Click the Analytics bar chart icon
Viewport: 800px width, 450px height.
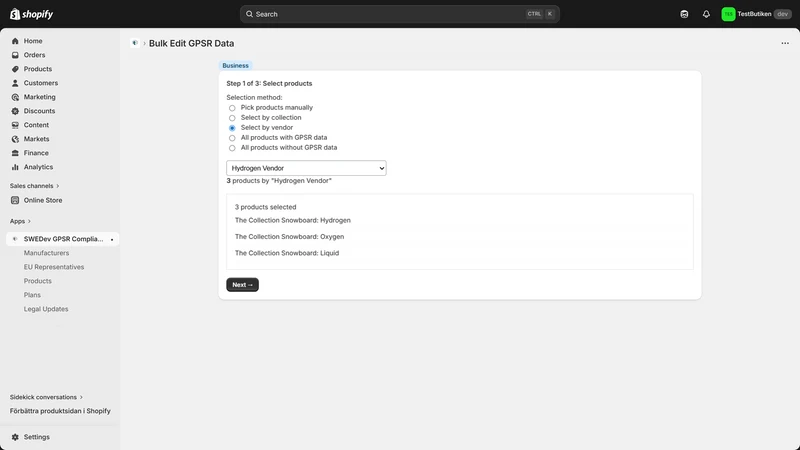pyautogui.click(x=15, y=167)
